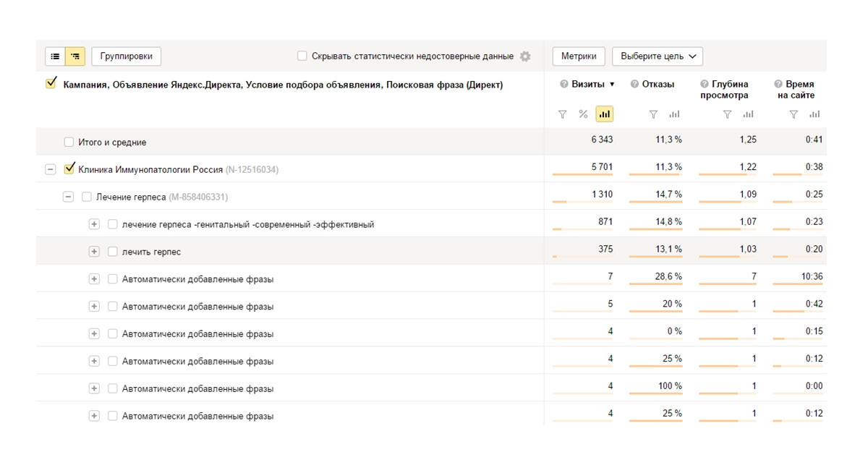Toggle the bar chart icon under Визиты
The height and width of the screenshot is (473, 868).
pos(604,114)
